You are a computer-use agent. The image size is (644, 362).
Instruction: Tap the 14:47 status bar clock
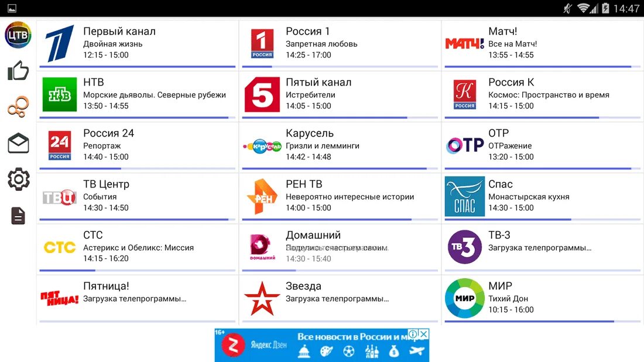tap(626, 9)
